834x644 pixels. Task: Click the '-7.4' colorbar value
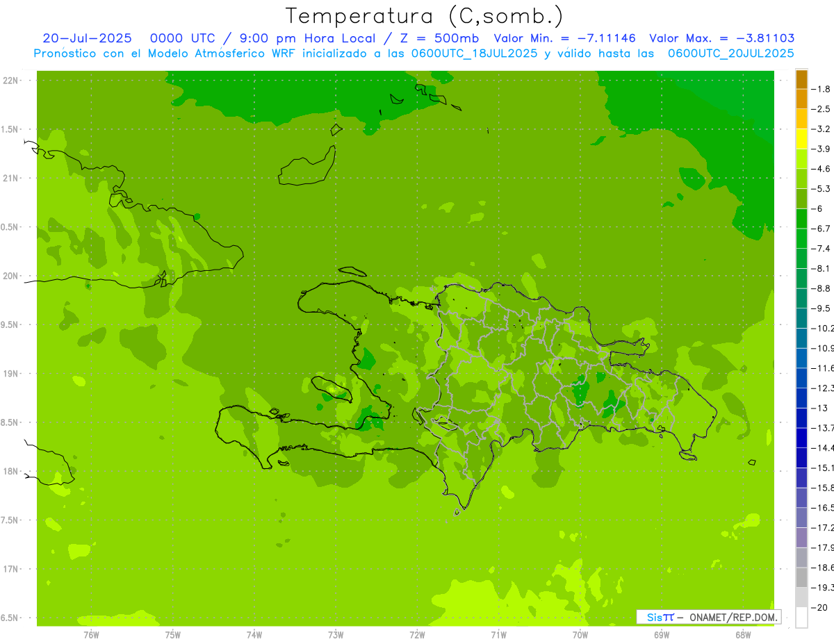click(821, 249)
